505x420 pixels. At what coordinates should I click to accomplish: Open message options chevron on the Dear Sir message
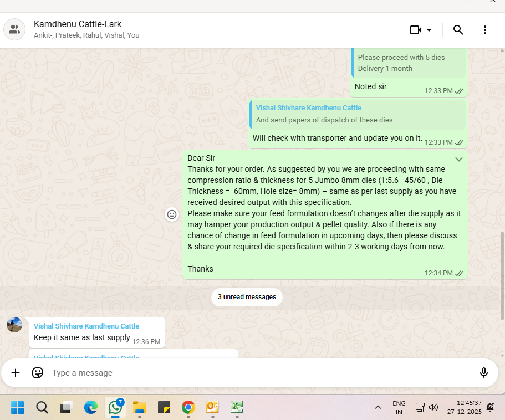click(458, 159)
